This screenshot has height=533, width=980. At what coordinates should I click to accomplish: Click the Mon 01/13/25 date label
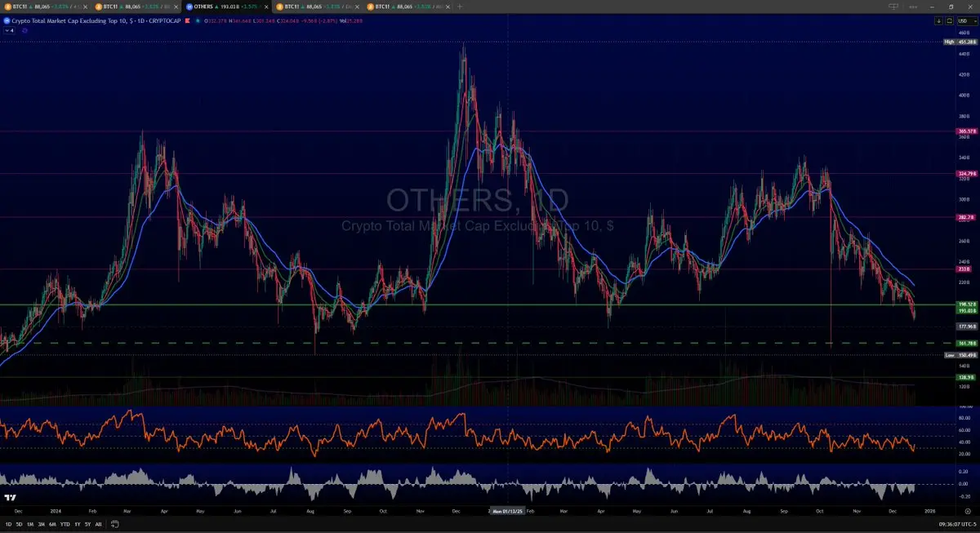coord(508,511)
